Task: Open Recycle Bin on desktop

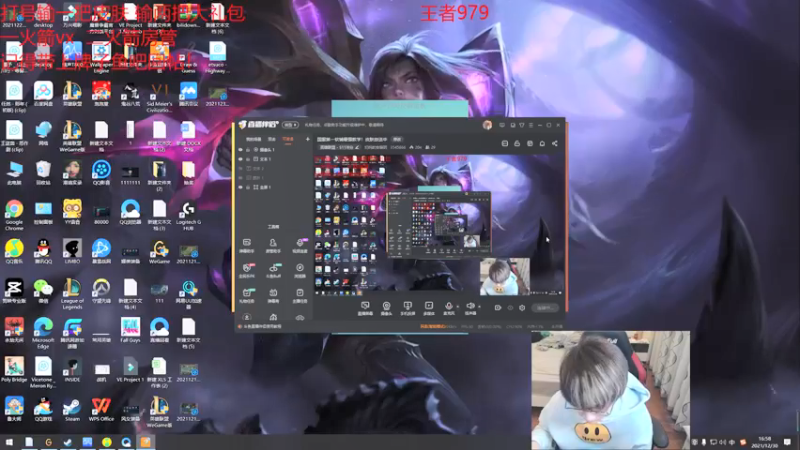Action: click(x=43, y=173)
